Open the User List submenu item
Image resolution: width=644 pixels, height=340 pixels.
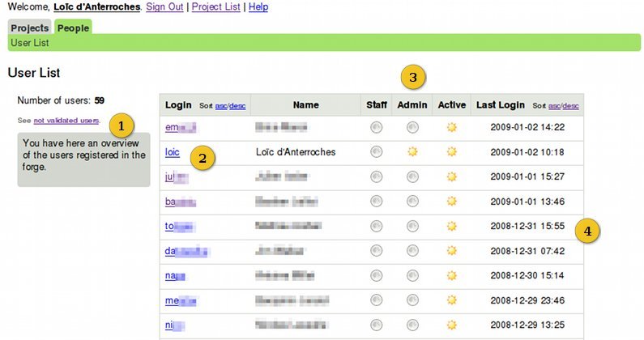[x=30, y=43]
